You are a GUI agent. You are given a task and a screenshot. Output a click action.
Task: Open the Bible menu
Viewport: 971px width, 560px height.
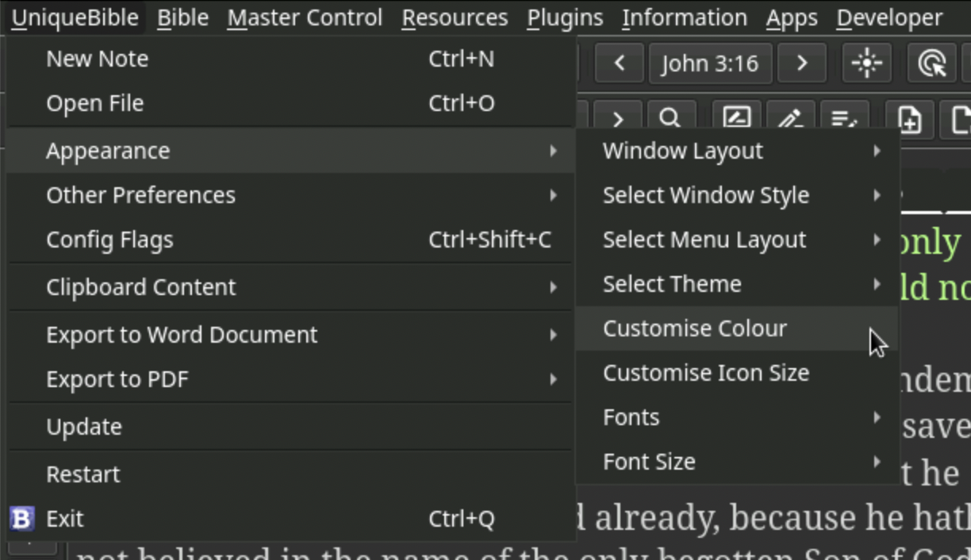tap(182, 17)
